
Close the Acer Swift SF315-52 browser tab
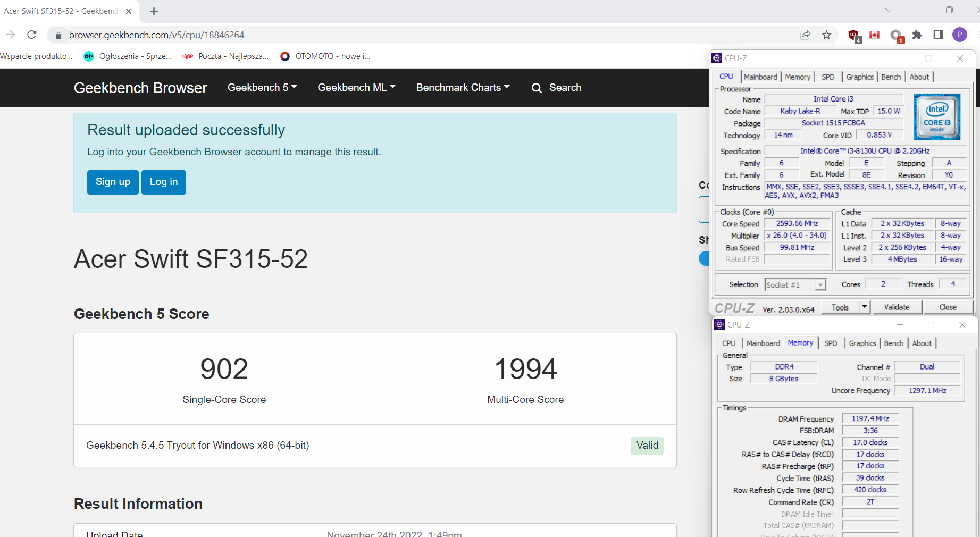click(x=129, y=11)
